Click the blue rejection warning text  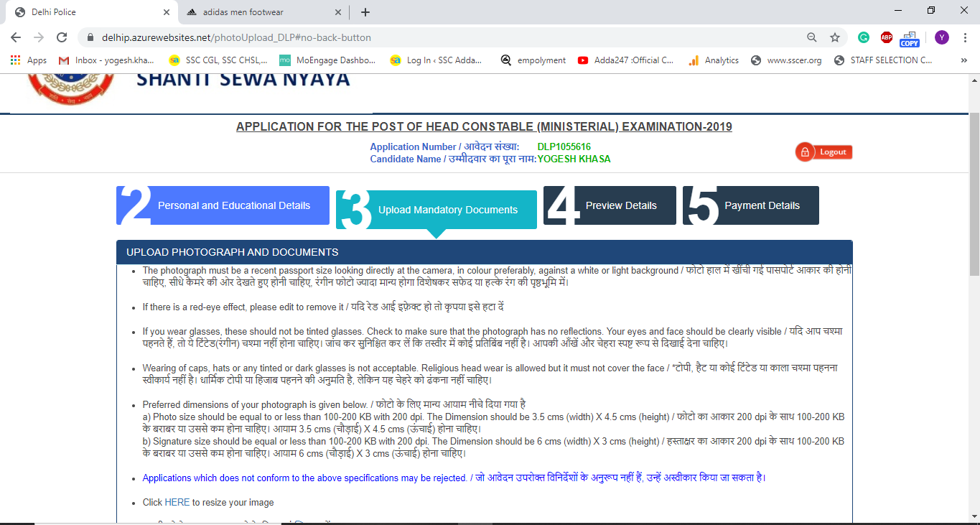pyautogui.click(x=454, y=478)
